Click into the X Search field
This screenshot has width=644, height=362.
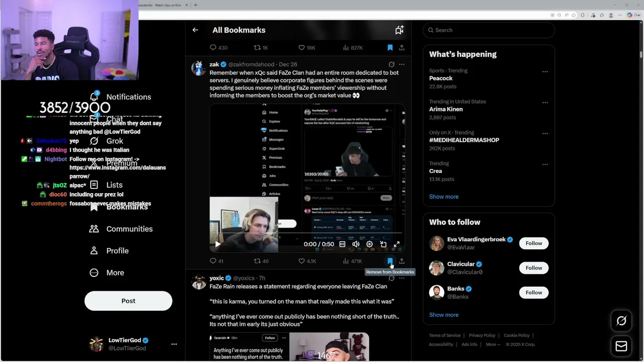[x=489, y=30]
